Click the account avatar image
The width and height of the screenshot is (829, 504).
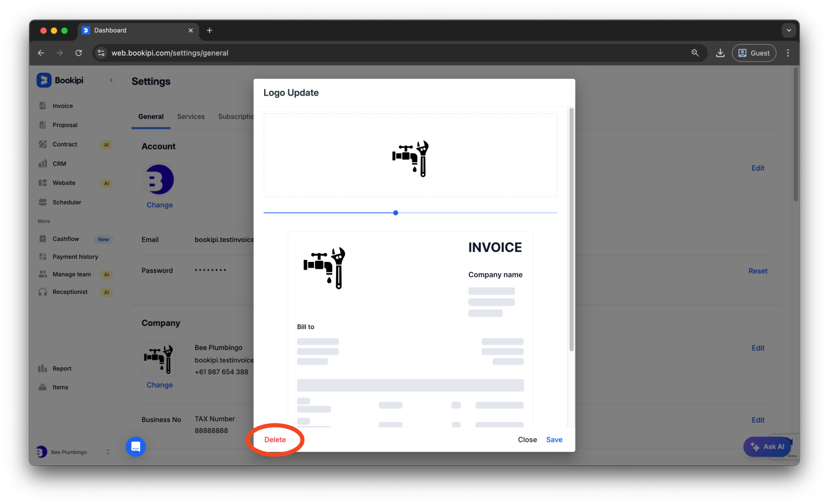(159, 180)
